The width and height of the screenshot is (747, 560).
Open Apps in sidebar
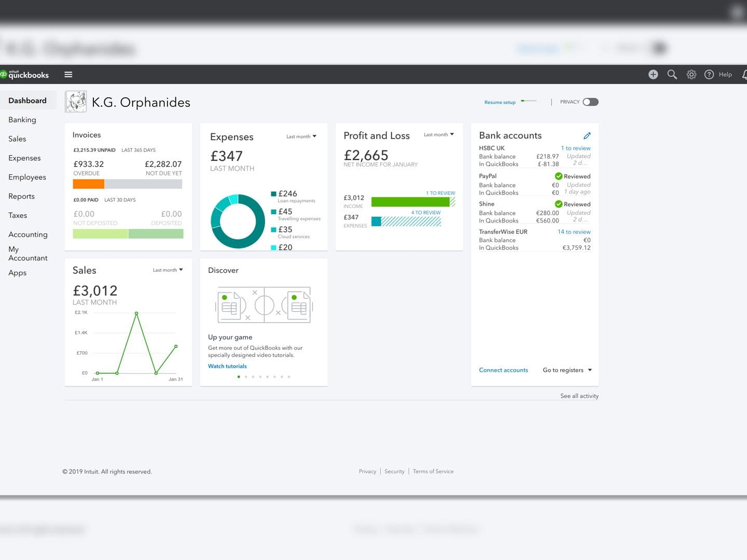coord(17,273)
